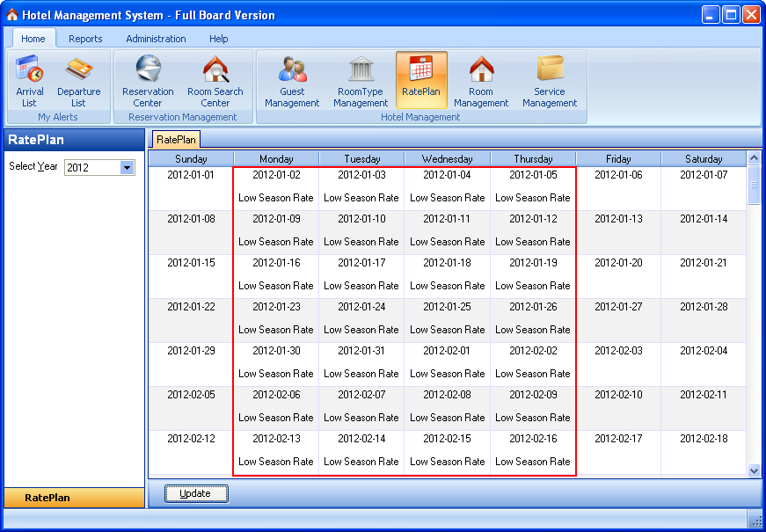Viewport: 766px width, 532px height.
Task: Open Room Management
Action: click(x=481, y=80)
